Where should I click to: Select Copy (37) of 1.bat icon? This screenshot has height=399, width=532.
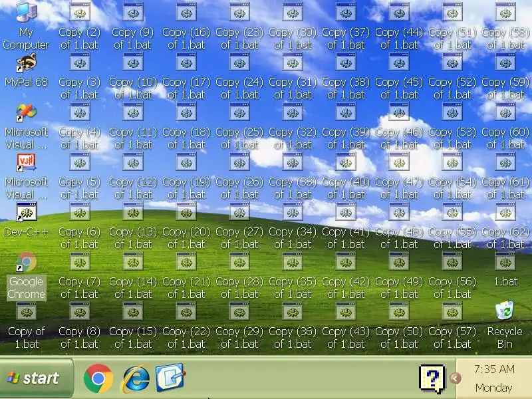coord(346,12)
